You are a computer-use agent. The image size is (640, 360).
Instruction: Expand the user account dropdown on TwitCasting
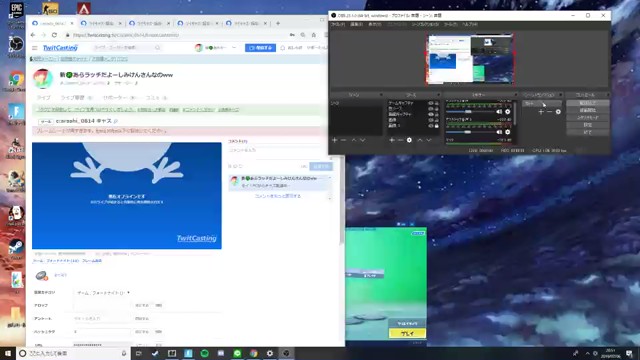pyautogui.click(x=234, y=48)
